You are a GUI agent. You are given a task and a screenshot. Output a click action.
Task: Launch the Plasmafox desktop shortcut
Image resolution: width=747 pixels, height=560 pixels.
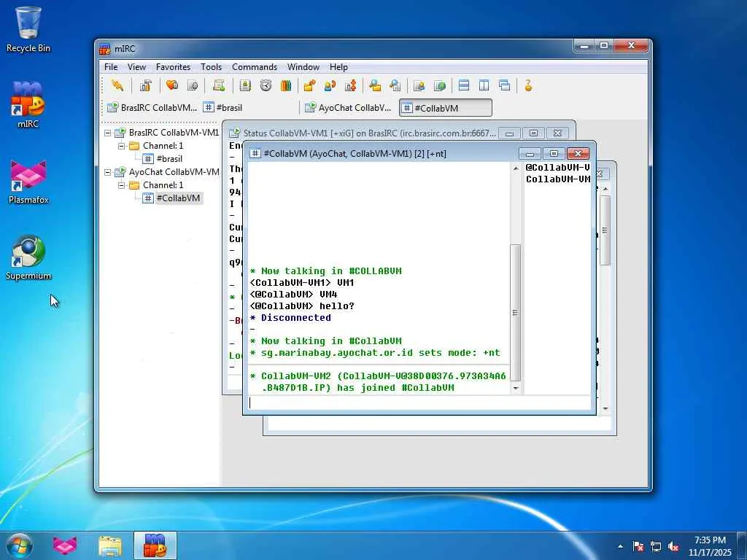point(28,182)
